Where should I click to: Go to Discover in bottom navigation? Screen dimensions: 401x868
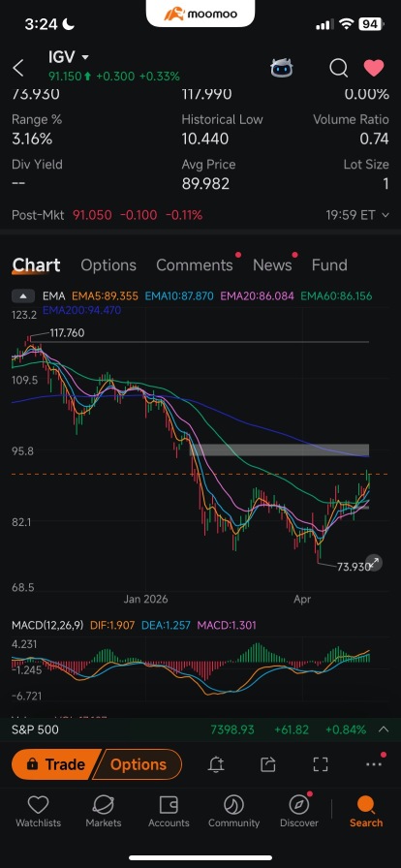(x=299, y=812)
